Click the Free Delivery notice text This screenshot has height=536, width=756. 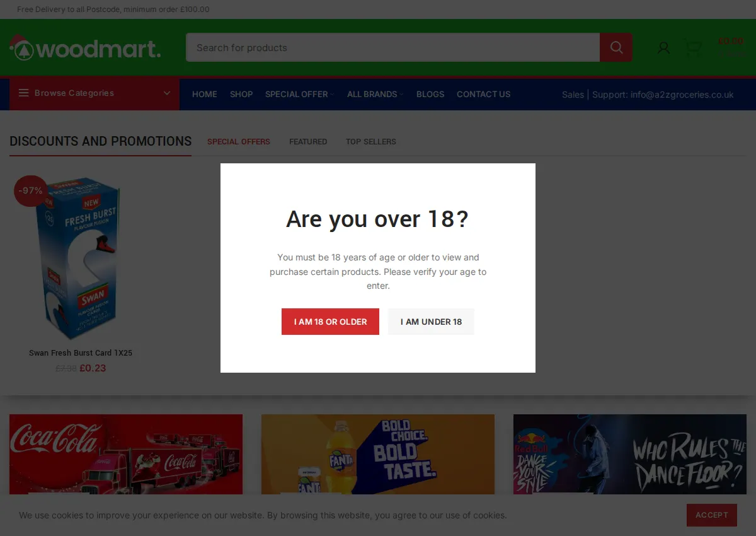113,9
